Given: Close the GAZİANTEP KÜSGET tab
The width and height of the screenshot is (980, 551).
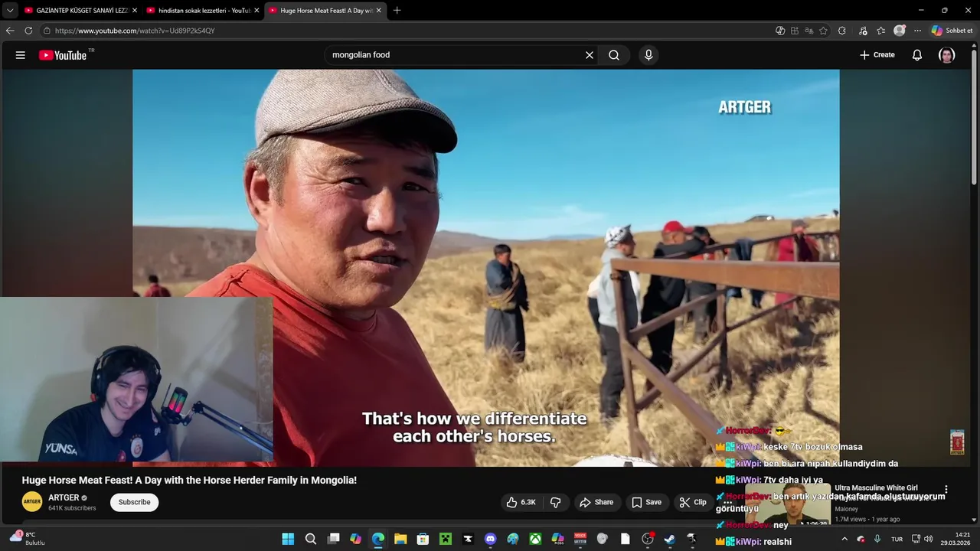Looking at the screenshot, I should (134, 11).
